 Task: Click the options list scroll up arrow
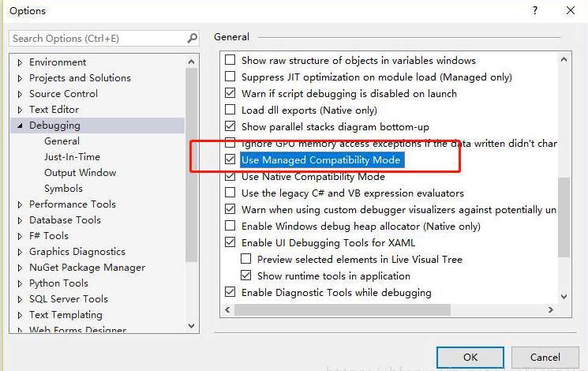tap(564, 59)
